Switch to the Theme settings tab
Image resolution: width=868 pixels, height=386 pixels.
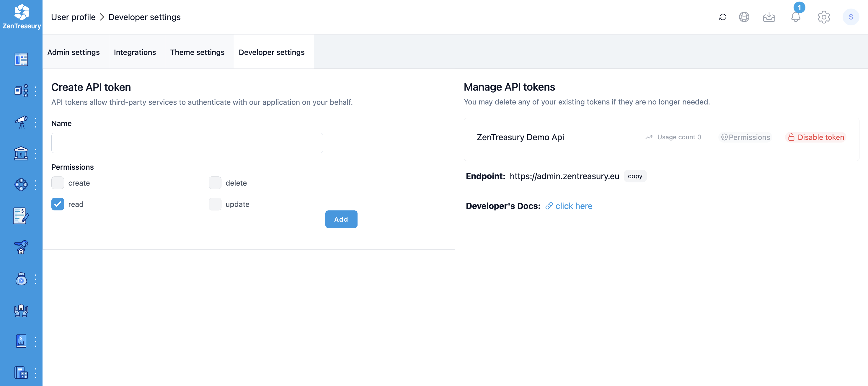tap(197, 52)
